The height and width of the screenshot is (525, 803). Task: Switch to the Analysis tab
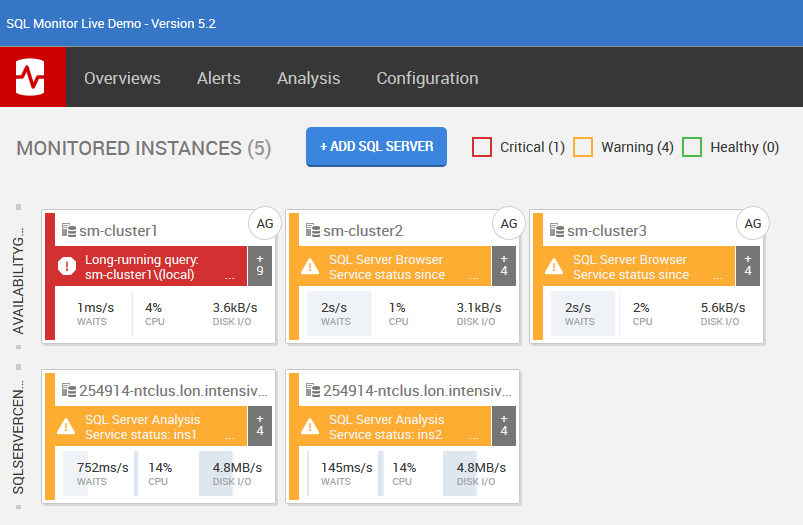click(x=308, y=78)
